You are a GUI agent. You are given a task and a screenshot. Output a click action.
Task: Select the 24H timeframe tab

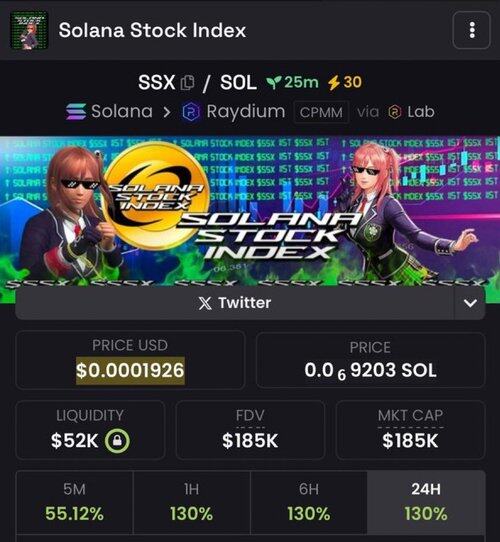coord(426,503)
